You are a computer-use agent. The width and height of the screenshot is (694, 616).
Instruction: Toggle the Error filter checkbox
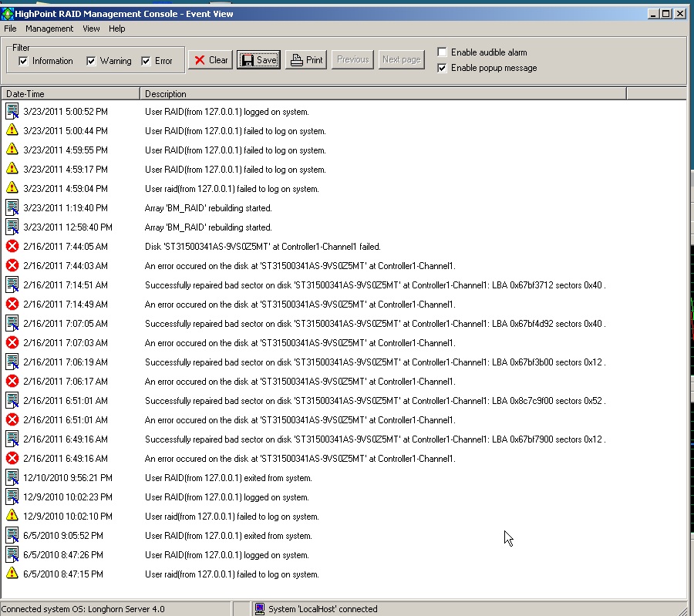pyautogui.click(x=146, y=61)
